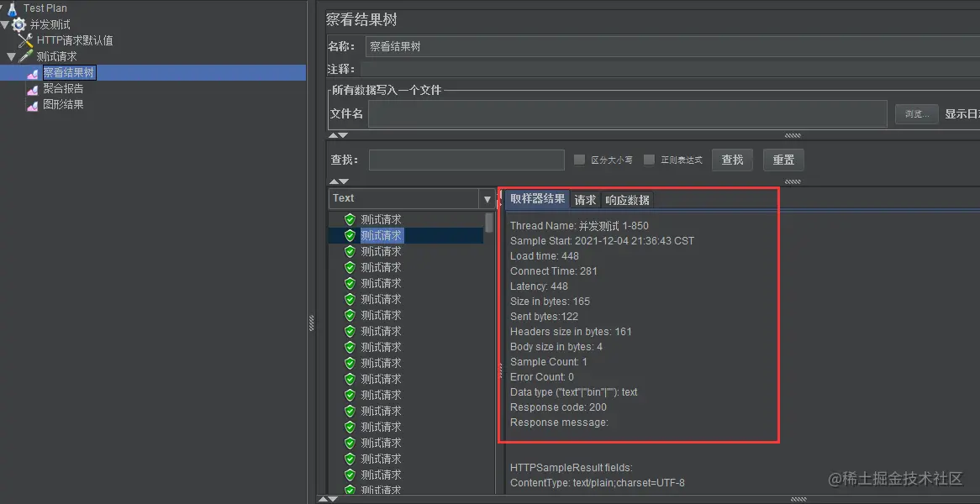Viewport: 980px width, 504px height.
Task: Select 察看结果树 node in the test tree
Action: 69,73
